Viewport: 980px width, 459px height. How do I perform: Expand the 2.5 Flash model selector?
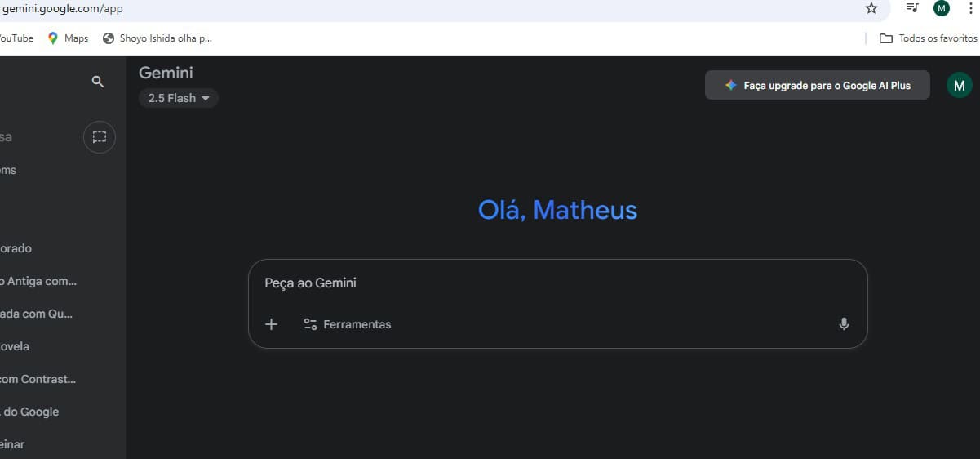pos(179,98)
